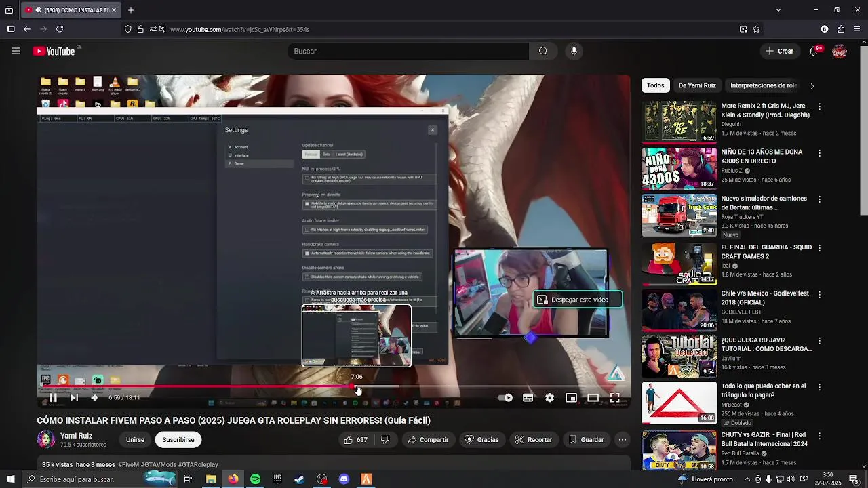The image size is (868, 488).
Task: Open the Yami Ruiz channel avatar
Action: click(46, 440)
